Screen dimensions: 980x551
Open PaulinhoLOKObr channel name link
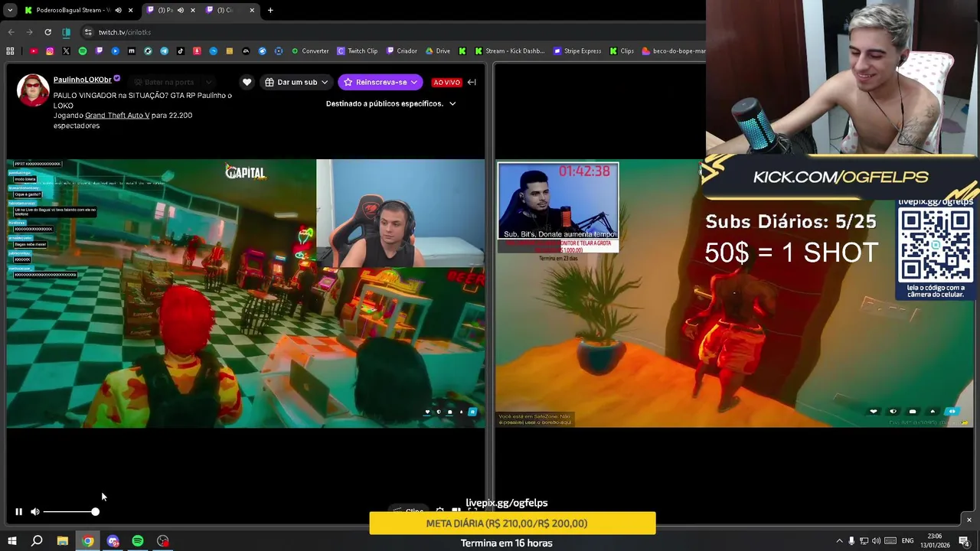tap(83, 80)
